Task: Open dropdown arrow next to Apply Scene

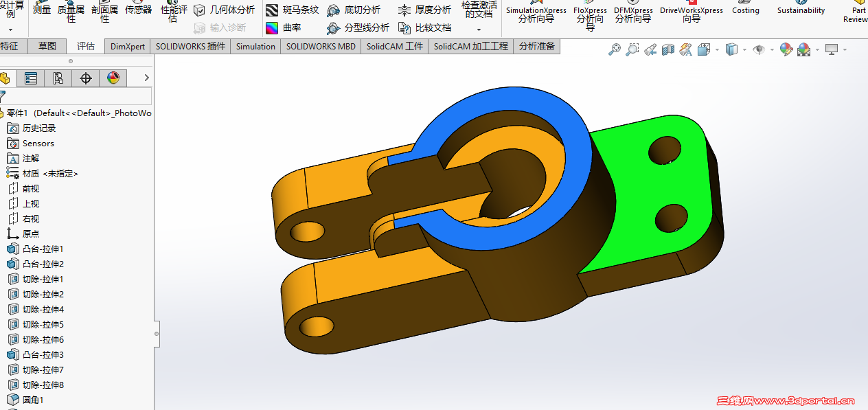Action: click(x=817, y=49)
